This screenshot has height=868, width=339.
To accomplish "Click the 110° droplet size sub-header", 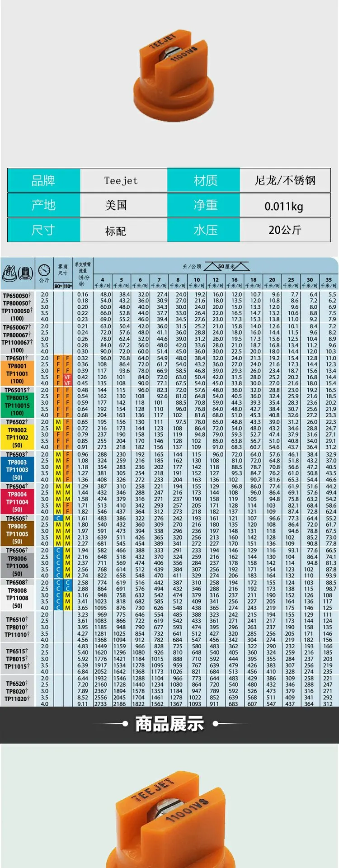I will click(x=68, y=286).
